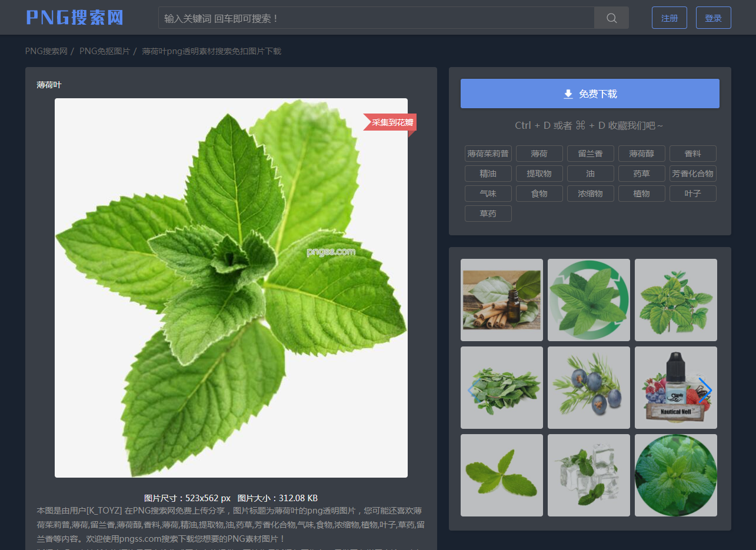Image resolution: width=756 pixels, height=550 pixels.
Task: Select the 油 tag
Action: coord(591,174)
